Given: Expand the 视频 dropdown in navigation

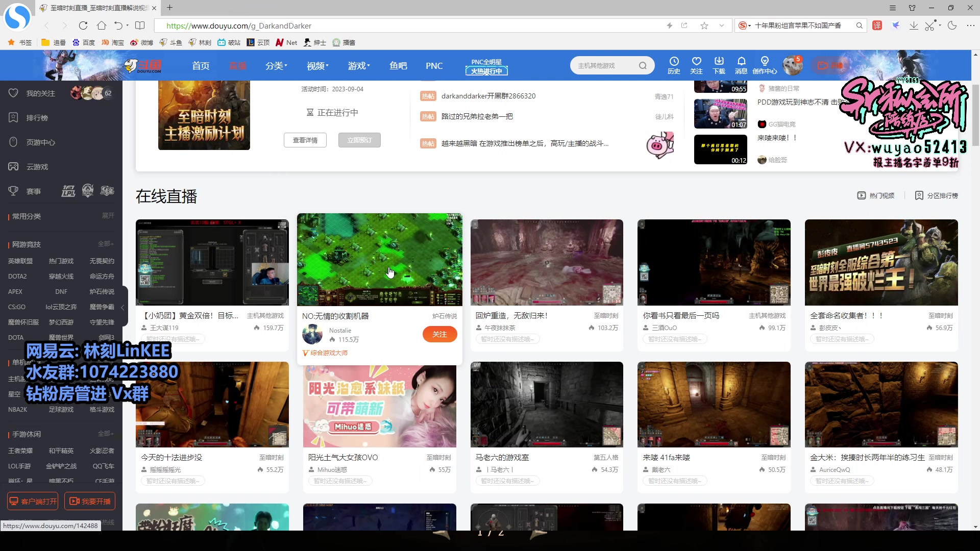Looking at the screenshot, I should [x=317, y=66].
